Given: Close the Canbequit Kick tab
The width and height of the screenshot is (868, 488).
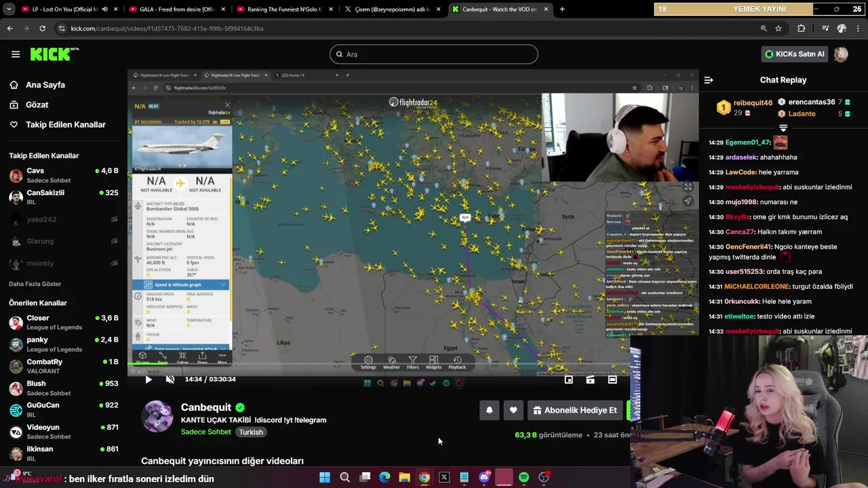Looking at the screenshot, I should pyautogui.click(x=547, y=9).
